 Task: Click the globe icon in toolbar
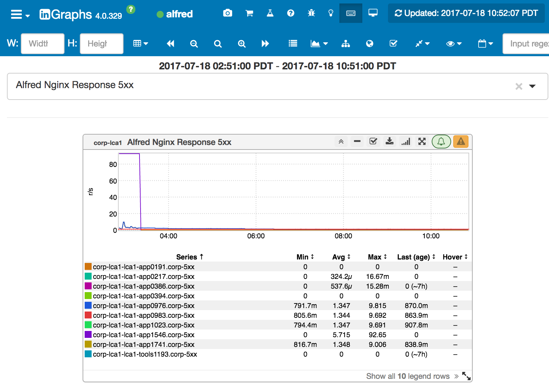tap(370, 43)
